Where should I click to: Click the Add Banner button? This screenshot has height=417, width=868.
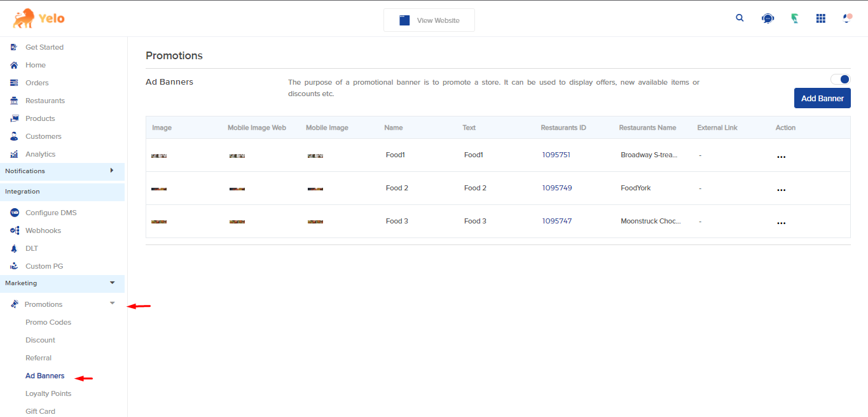click(822, 98)
